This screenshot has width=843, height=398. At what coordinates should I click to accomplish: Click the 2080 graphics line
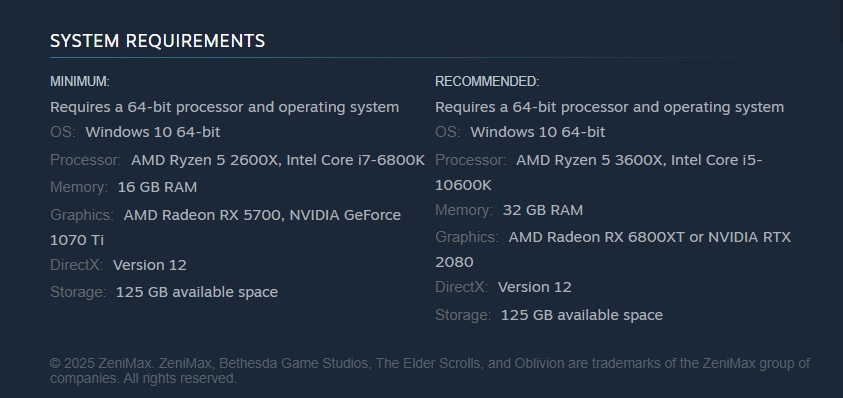[x=454, y=262]
